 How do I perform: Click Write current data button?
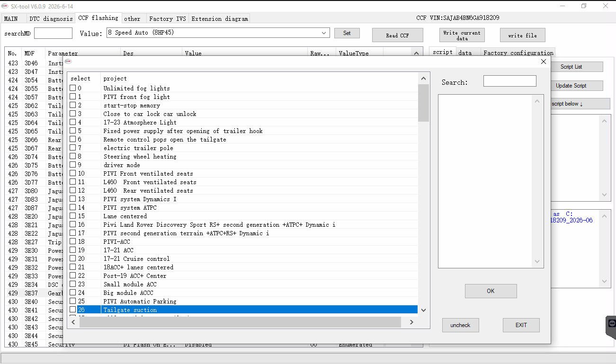(x=462, y=35)
